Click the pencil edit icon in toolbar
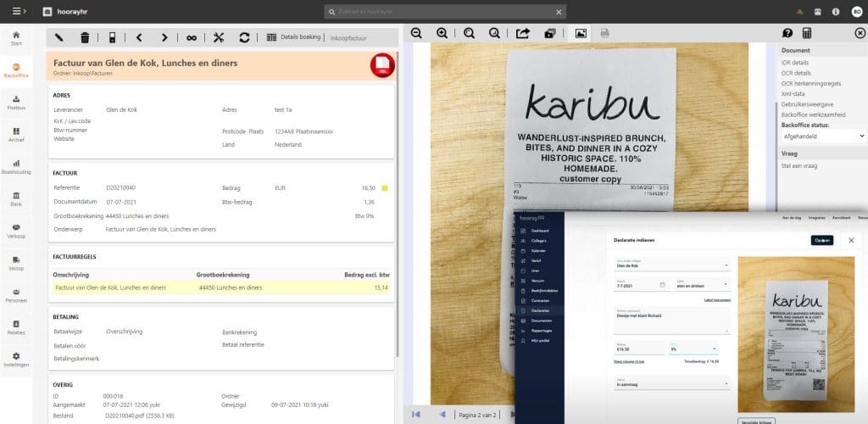 coord(59,37)
